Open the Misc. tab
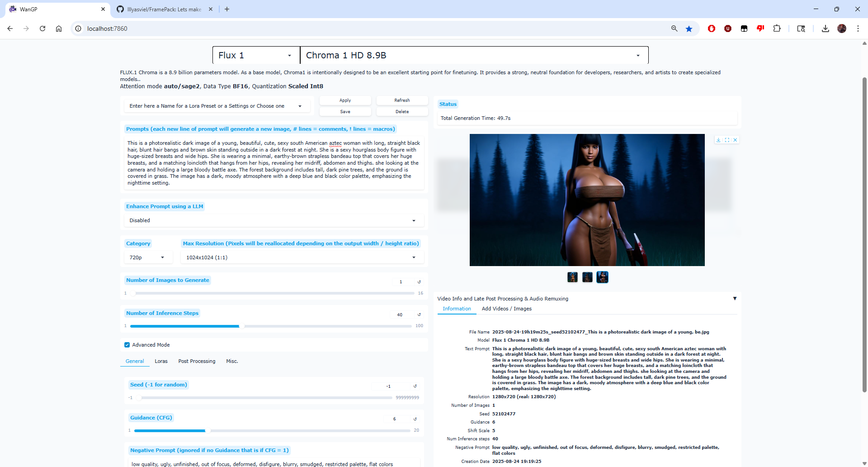868x467 pixels. (x=232, y=361)
